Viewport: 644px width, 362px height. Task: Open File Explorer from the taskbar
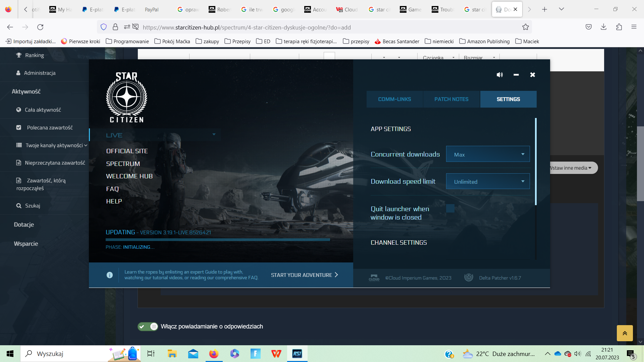point(172,354)
